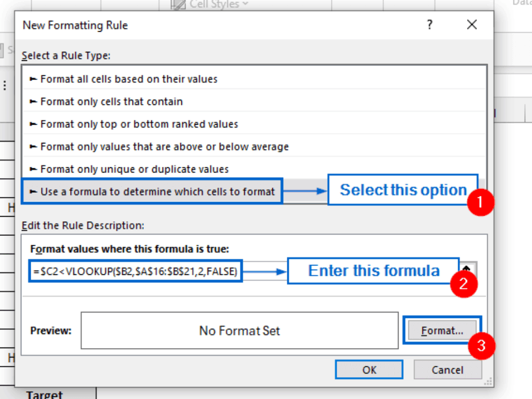Click the Help question mark icon

pyautogui.click(x=430, y=25)
